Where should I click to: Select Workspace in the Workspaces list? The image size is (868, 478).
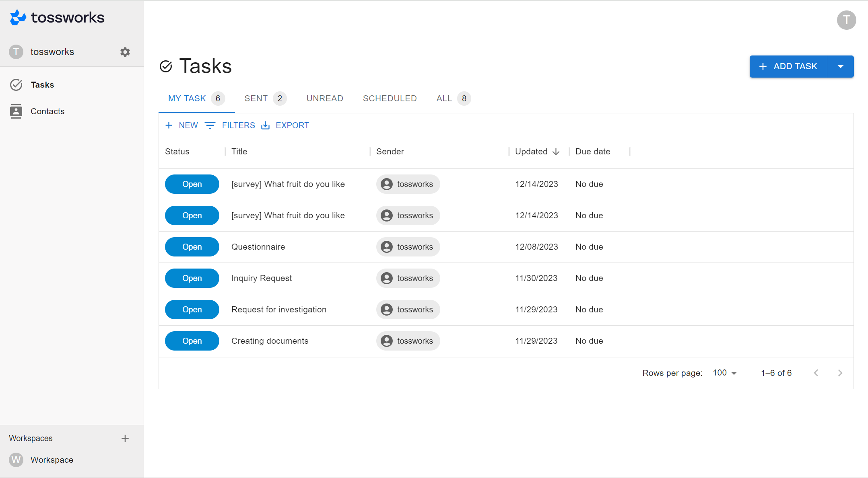(x=52, y=460)
